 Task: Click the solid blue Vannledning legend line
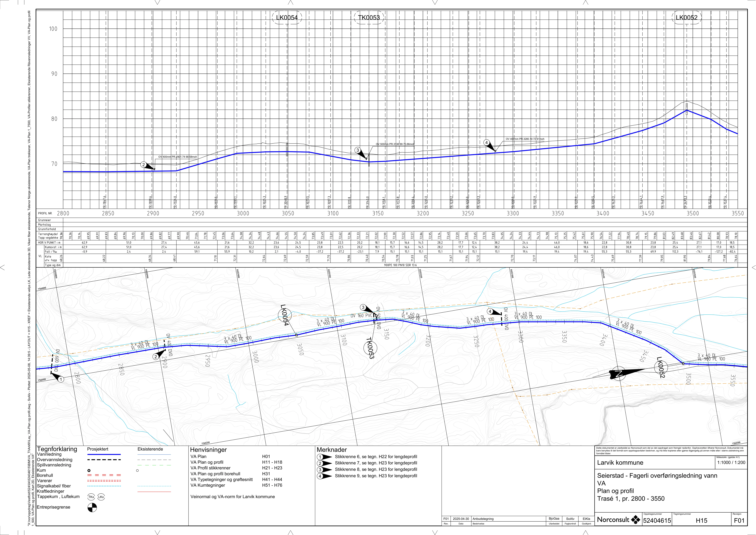point(104,455)
